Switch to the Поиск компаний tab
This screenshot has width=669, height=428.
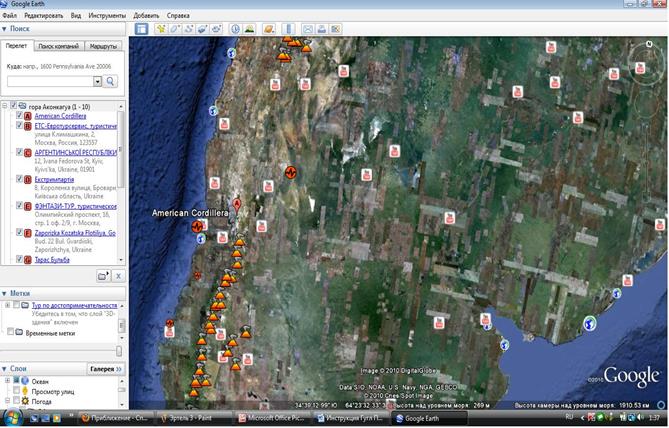(x=58, y=46)
